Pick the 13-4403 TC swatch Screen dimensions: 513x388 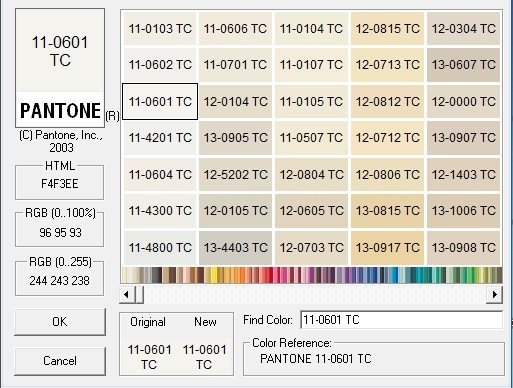tap(235, 248)
